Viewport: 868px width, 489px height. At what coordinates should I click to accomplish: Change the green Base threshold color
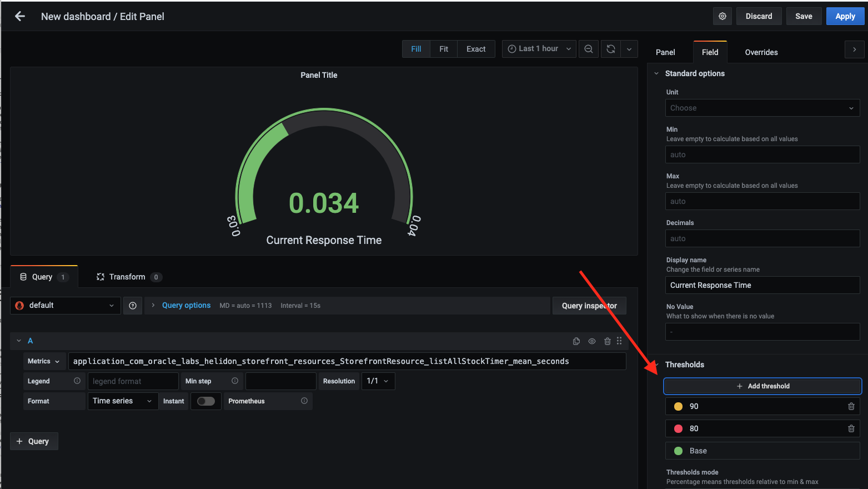(x=678, y=451)
